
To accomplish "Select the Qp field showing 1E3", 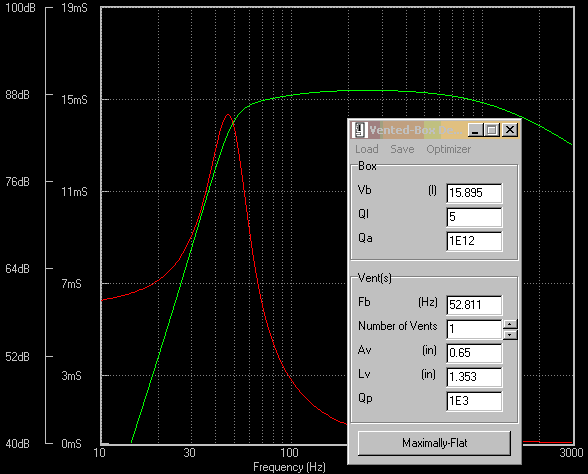I will tap(474, 401).
